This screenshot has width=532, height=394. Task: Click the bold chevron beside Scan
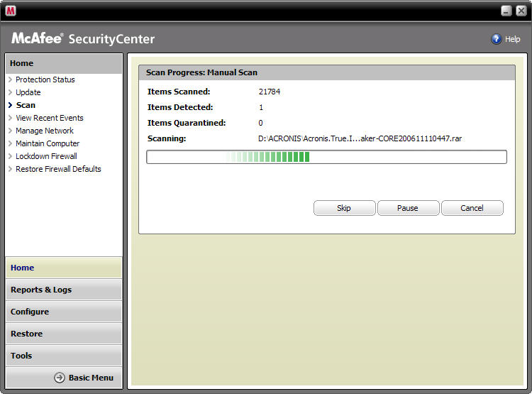coord(10,105)
